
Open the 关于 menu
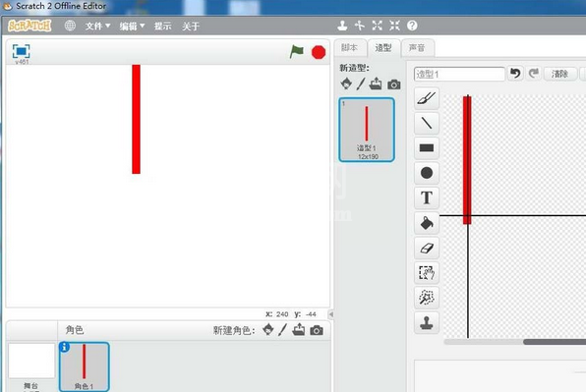tap(191, 27)
